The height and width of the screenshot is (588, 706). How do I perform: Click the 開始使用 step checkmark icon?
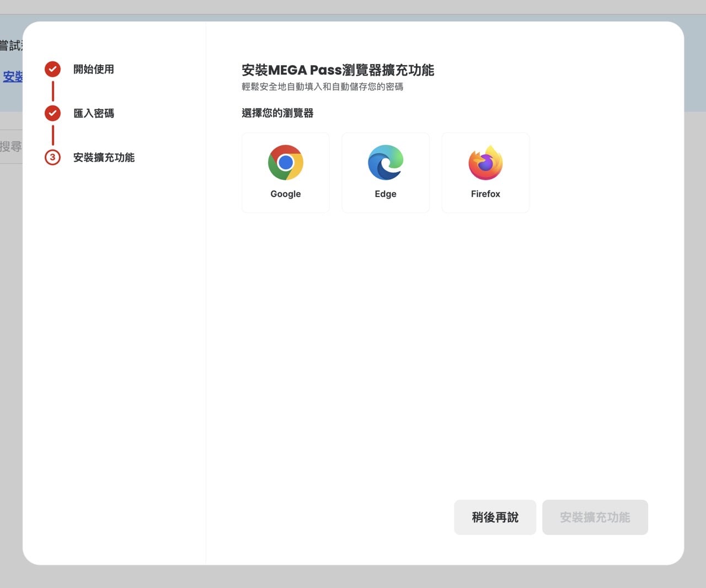pyautogui.click(x=52, y=69)
